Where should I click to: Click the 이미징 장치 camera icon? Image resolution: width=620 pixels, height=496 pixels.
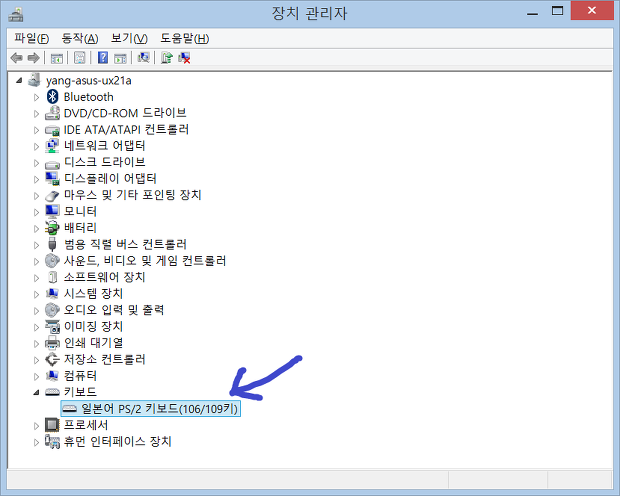click(x=52, y=326)
